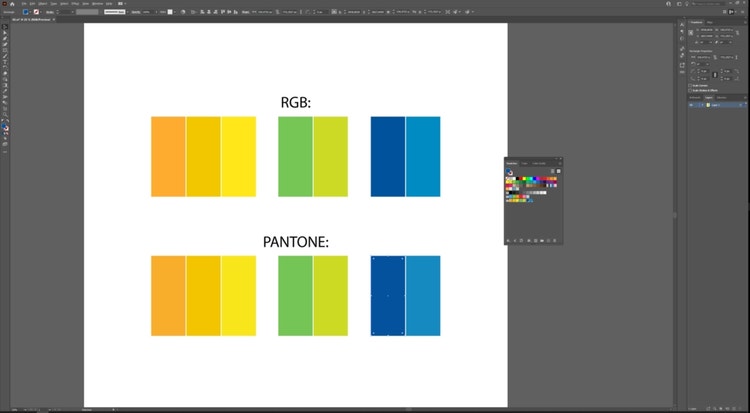This screenshot has height=413, width=750.
Task: Click Vertical Align Top icon
Action: (222, 12)
